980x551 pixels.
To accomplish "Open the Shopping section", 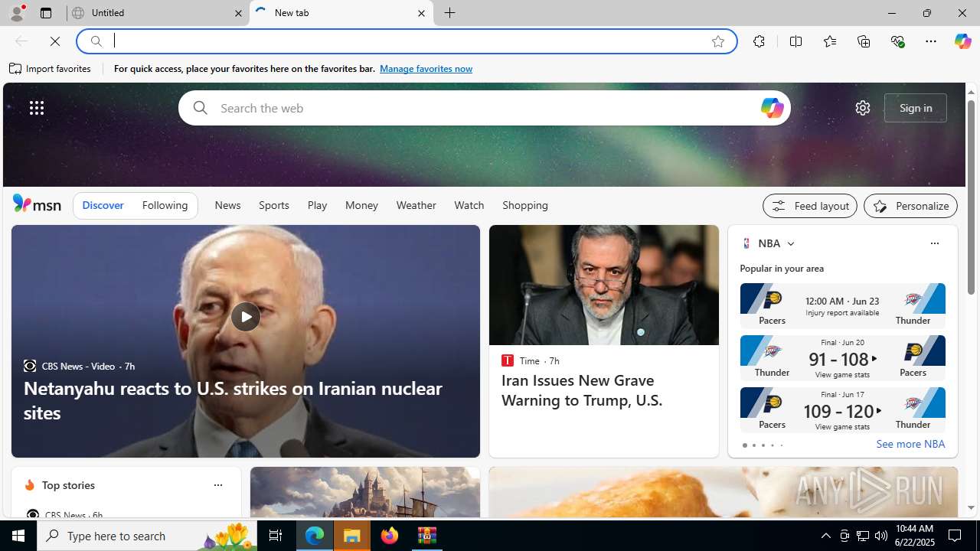I will click(x=525, y=205).
